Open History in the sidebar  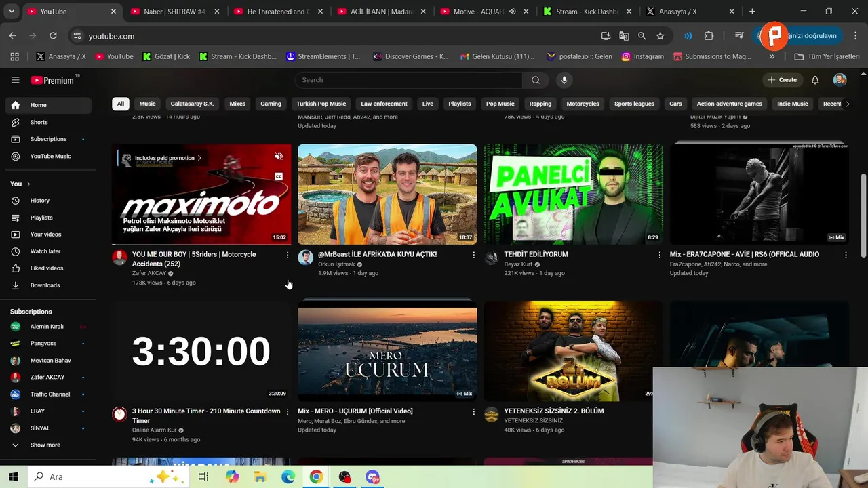click(47, 201)
